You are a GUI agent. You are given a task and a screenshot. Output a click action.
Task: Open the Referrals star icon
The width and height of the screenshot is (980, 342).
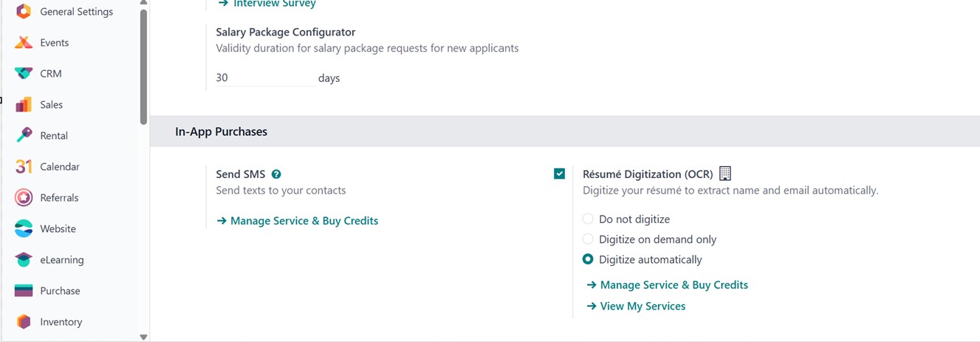point(24,198)
